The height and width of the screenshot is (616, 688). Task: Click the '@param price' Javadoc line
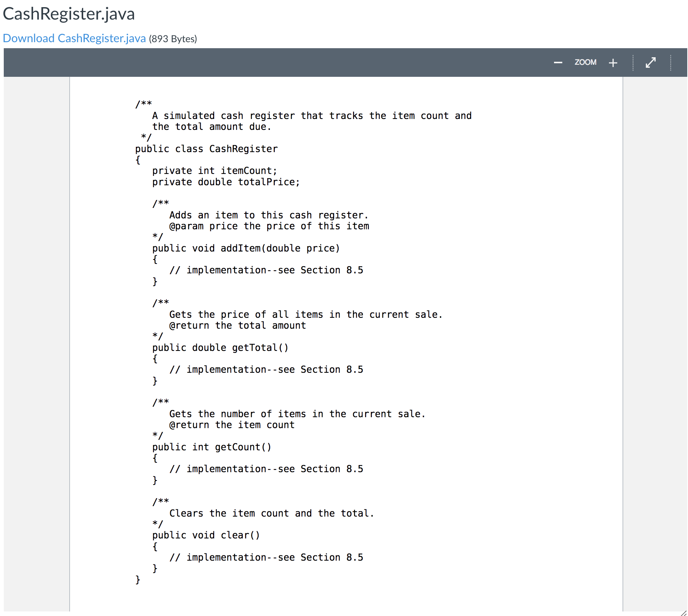click(269, 226)
